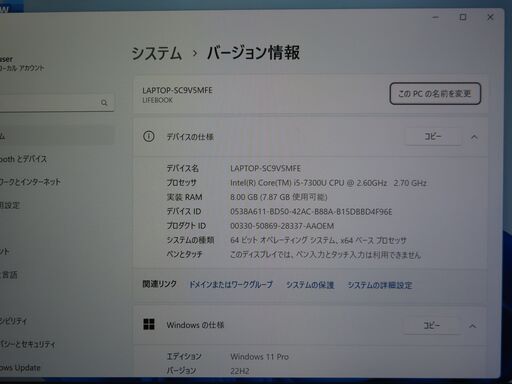Copy device specifications with コピー button

click(x=433, y=136)
